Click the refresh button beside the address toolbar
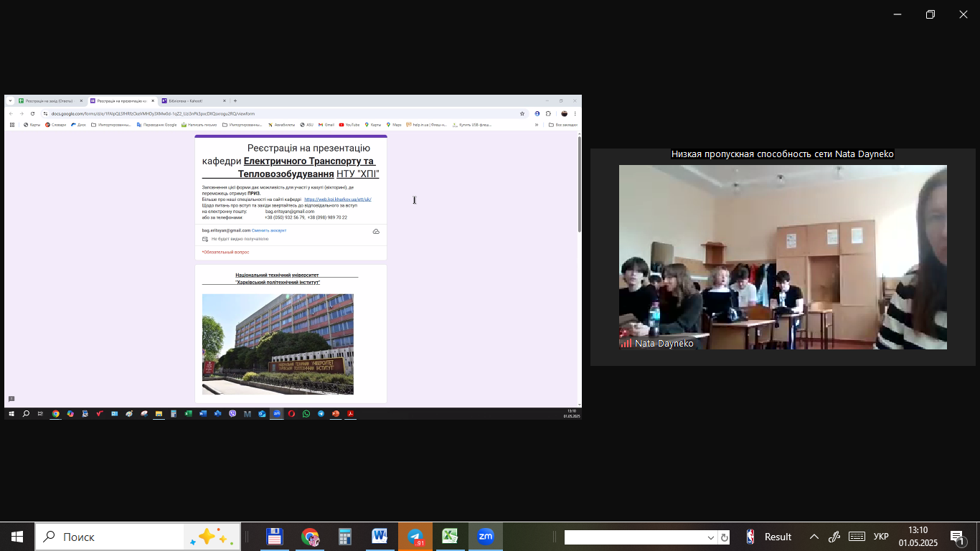 point(724,537)
